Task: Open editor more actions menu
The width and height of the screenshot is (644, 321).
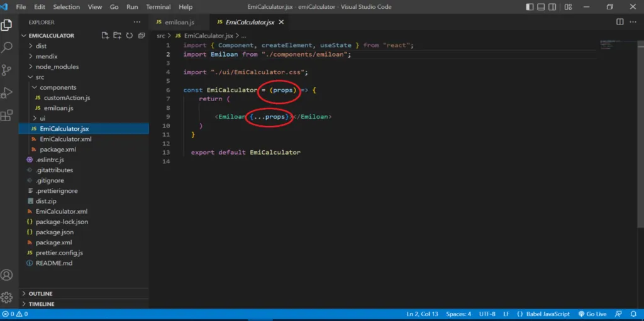Action: [x=633, y=22]
